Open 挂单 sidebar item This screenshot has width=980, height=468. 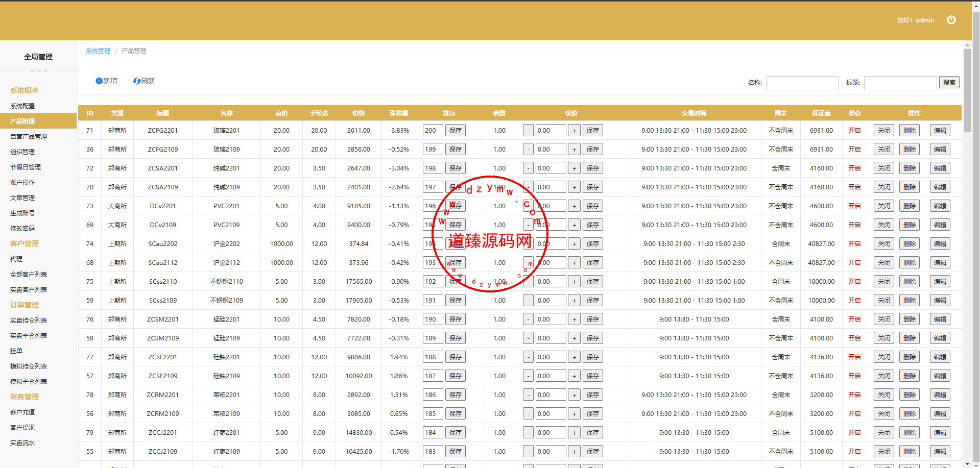point(16,351)
